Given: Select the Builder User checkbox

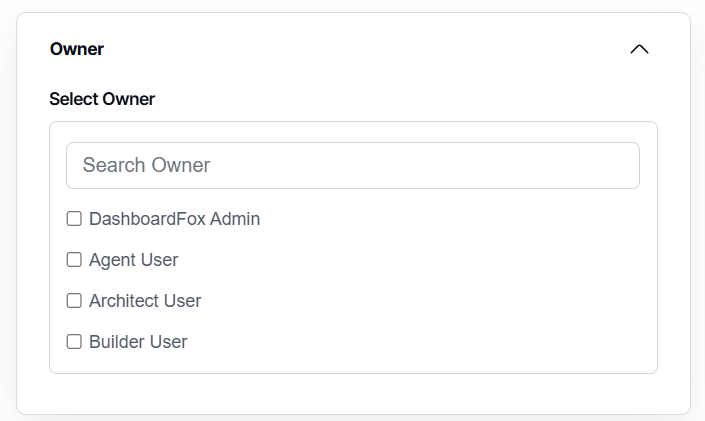Looking at the screenshot, I should [74, 341].
